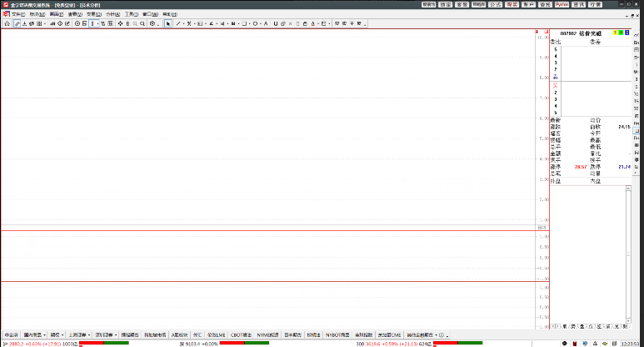The image size is (644, 347).
Task: Click the 行情 button in title bar
Action: point(595,4)
